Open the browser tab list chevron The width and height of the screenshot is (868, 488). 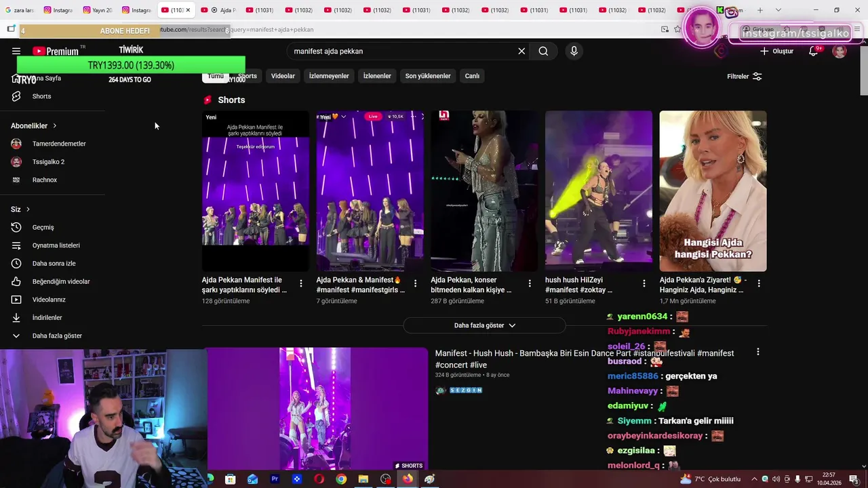[x=778, y=10]
